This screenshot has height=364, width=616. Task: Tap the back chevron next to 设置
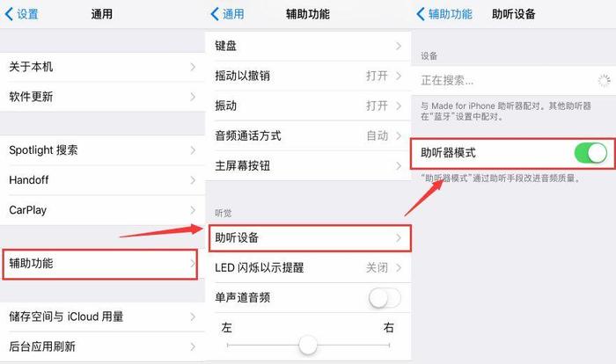click(9, 14)
